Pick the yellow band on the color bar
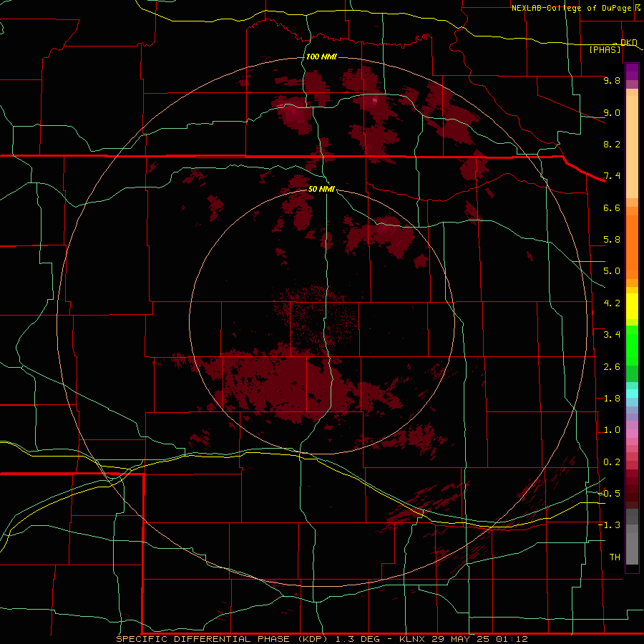This screenshot has height=644, width=644. point(632,306)
